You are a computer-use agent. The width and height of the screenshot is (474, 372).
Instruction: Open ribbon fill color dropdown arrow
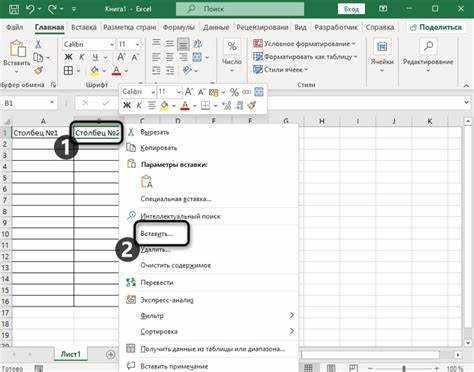104,71
